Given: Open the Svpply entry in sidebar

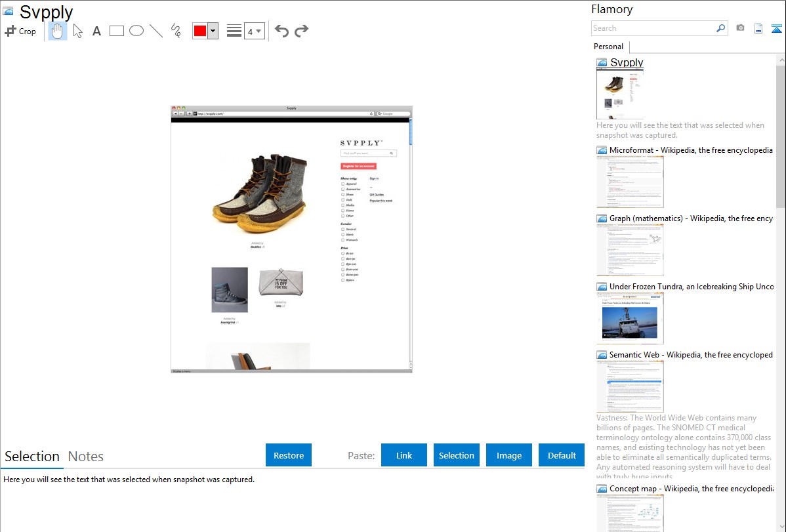Looking at the screenshot, I should 627,62.
